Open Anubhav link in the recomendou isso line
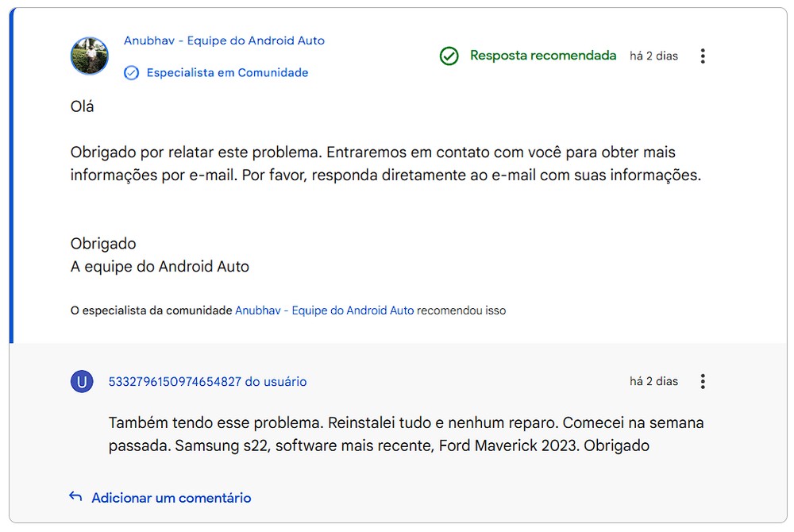 [x=325, y=310]
